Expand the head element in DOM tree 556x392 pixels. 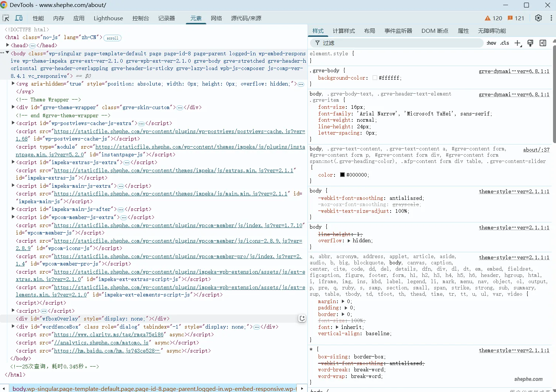[8, 45]
